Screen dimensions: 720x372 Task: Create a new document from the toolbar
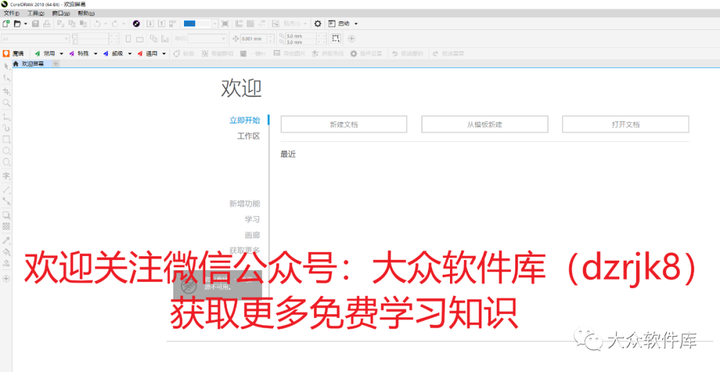[x=6, y=23]
